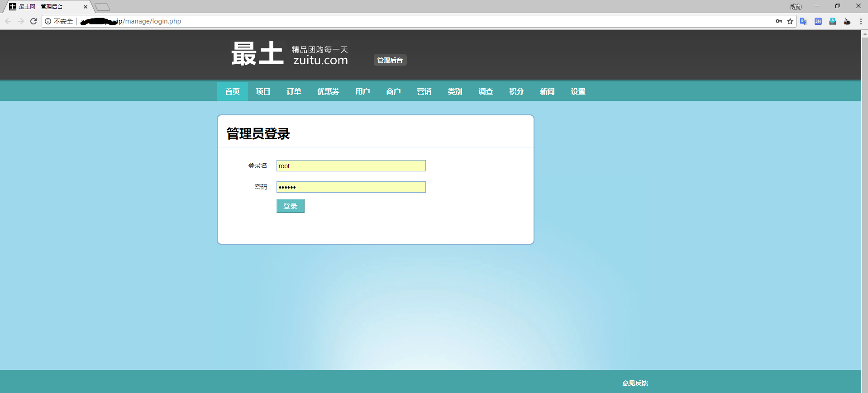
Task: Click the 最土 logo
Action: point(258,53)
